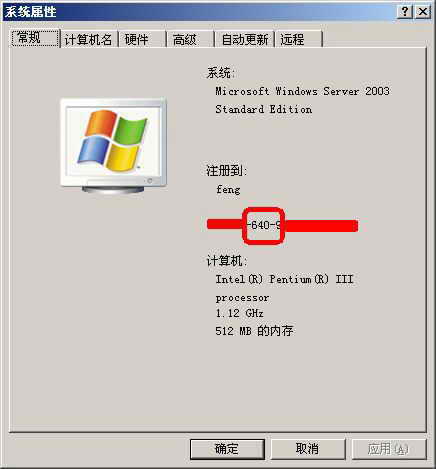436x469 pixels.
Task: Confirm with the 确定 button
Action: (x=227, y=449)
